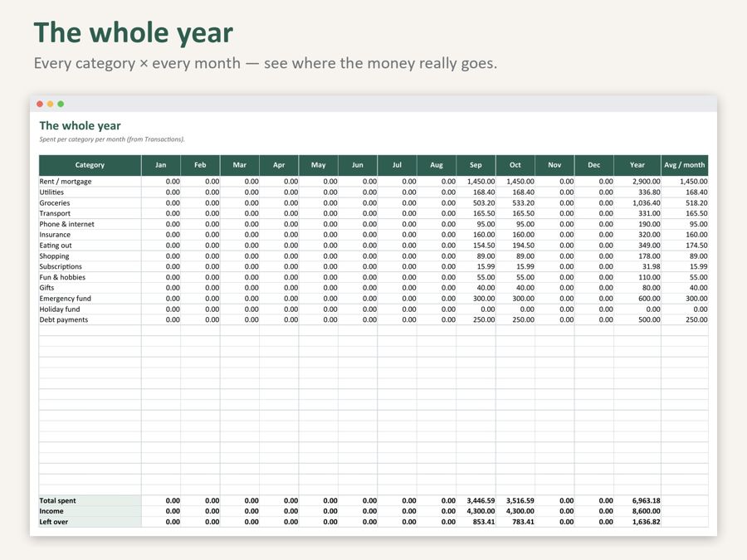
Task: Select the May column header
Action: click(x=318, y=165)
